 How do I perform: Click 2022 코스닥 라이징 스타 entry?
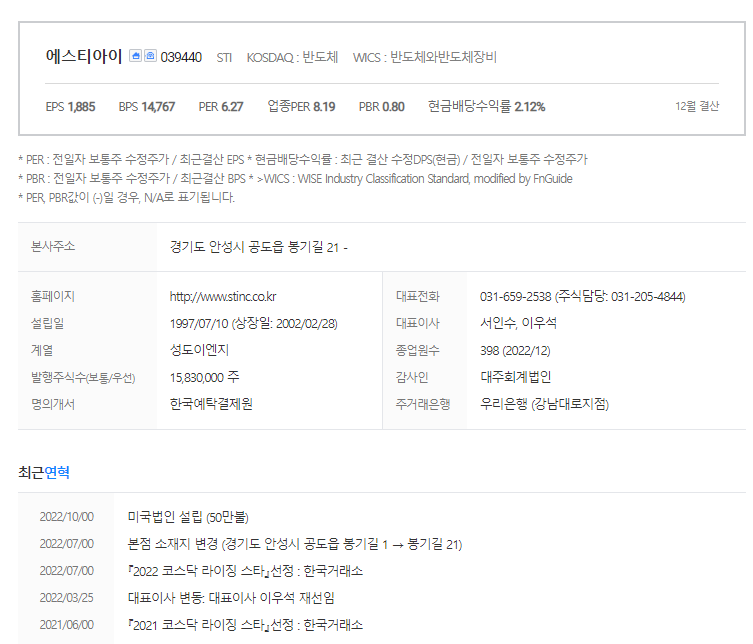click(245, 571)
